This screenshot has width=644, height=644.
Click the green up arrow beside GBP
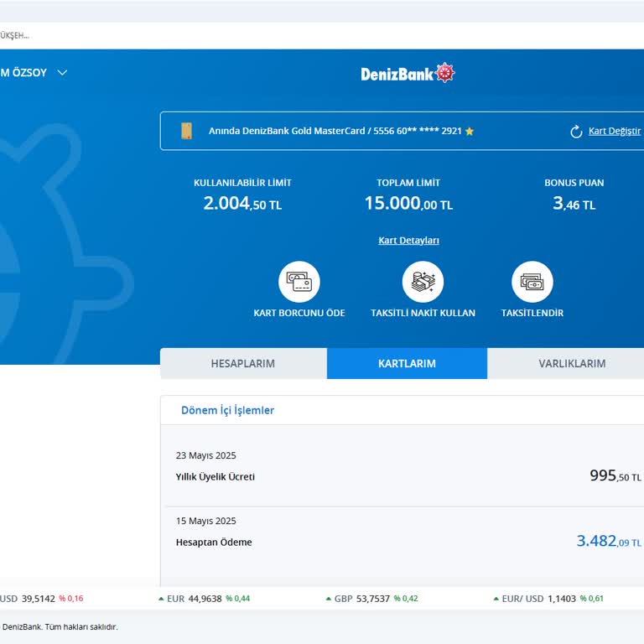pos(328,599)
